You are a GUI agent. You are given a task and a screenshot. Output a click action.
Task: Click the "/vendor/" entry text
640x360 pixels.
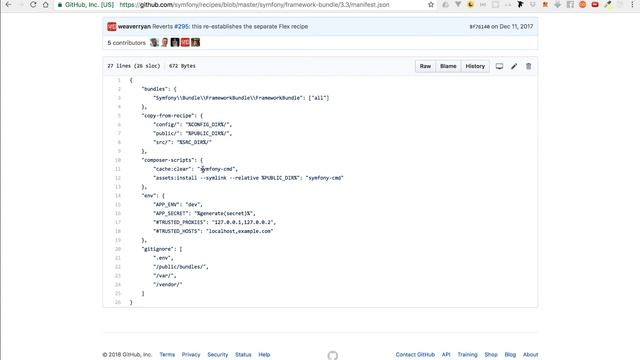pyautogui.click(x=168, y=284)
